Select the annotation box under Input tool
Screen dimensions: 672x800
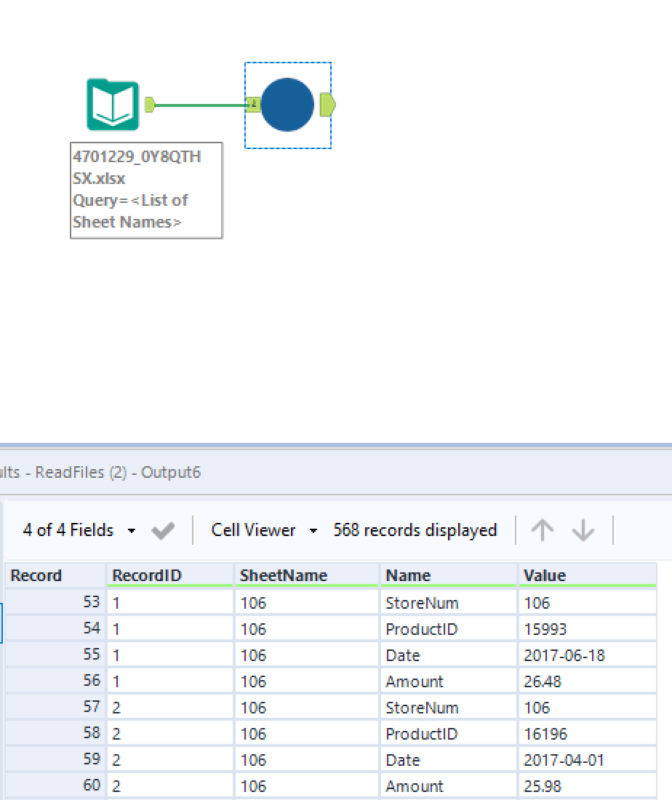coord(146,190)
